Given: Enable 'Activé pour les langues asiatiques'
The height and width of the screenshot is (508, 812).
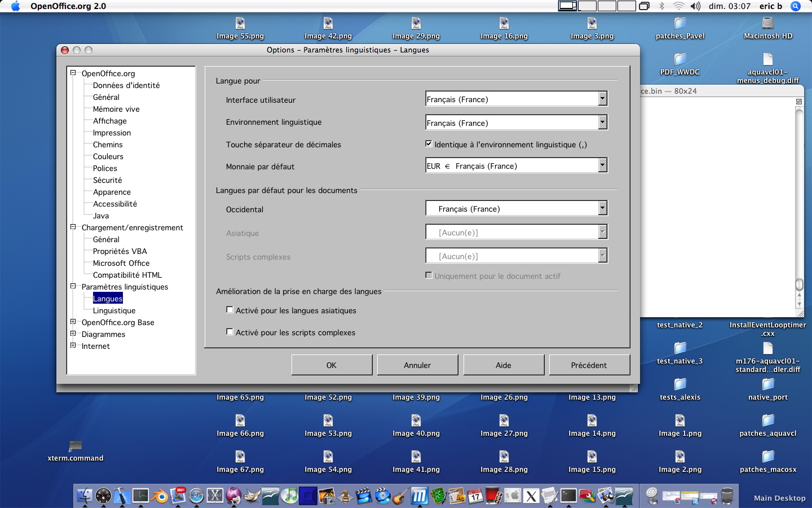Looking at the screenshot, I should click(x=230, y=310).
